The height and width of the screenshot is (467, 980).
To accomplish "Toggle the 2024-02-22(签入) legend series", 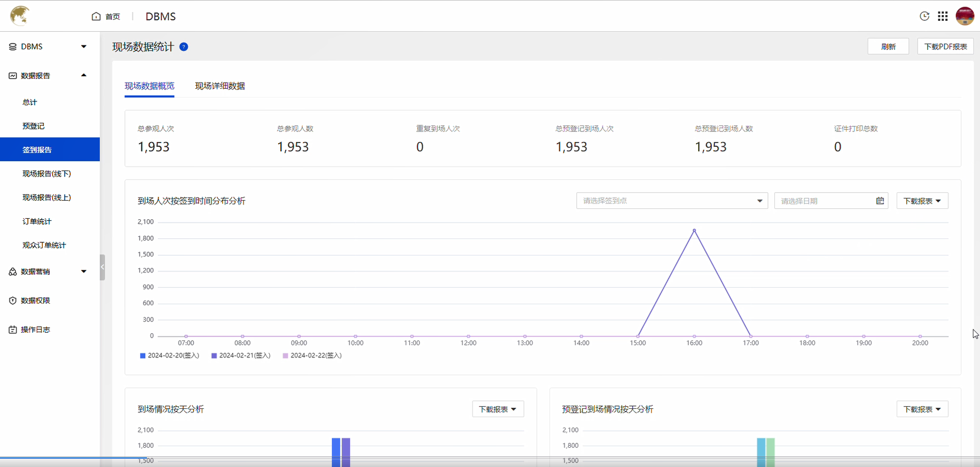I will tap(312, 355).
